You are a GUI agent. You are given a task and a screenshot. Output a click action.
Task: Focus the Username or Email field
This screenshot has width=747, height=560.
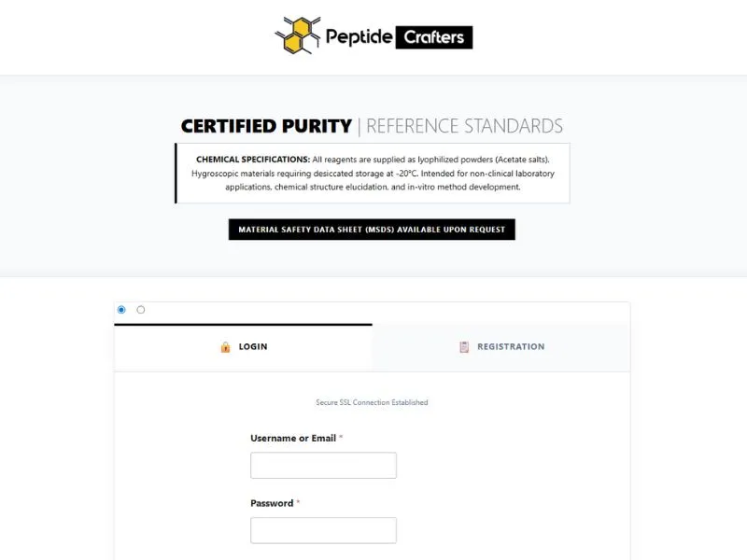[x=323, y=466]
